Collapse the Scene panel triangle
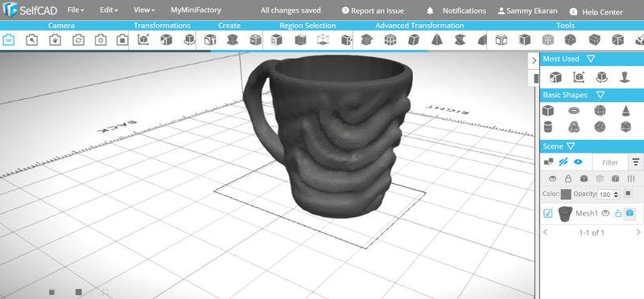This screenshot has width=644, height=299. coord(571,146)
